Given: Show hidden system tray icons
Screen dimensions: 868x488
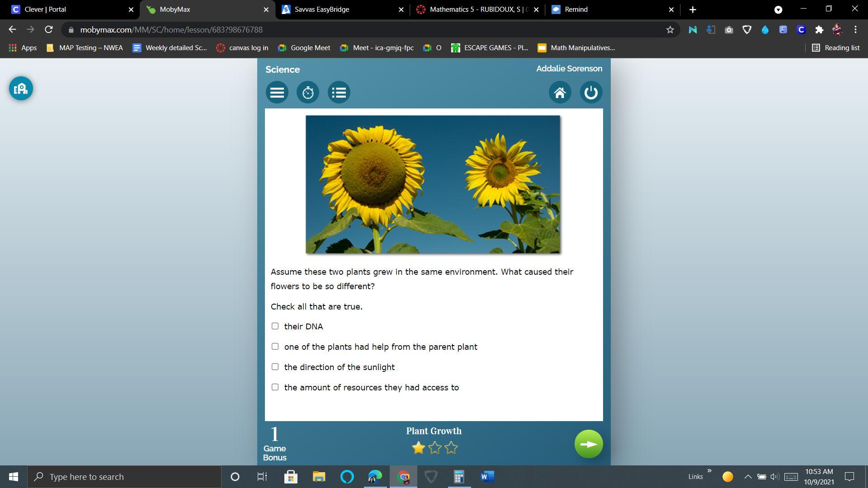Looking at the screenshot, I should [748, 477].
